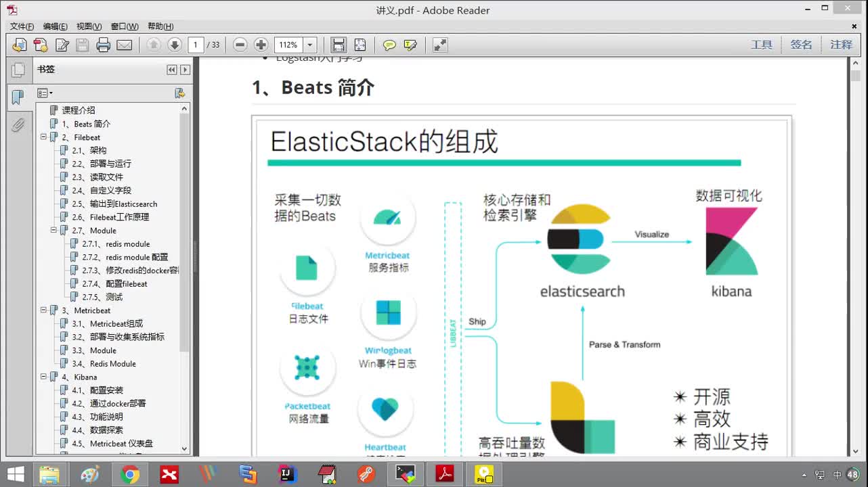
Task: Open the 文件(F) menu
Action: (x=22, y=26)
